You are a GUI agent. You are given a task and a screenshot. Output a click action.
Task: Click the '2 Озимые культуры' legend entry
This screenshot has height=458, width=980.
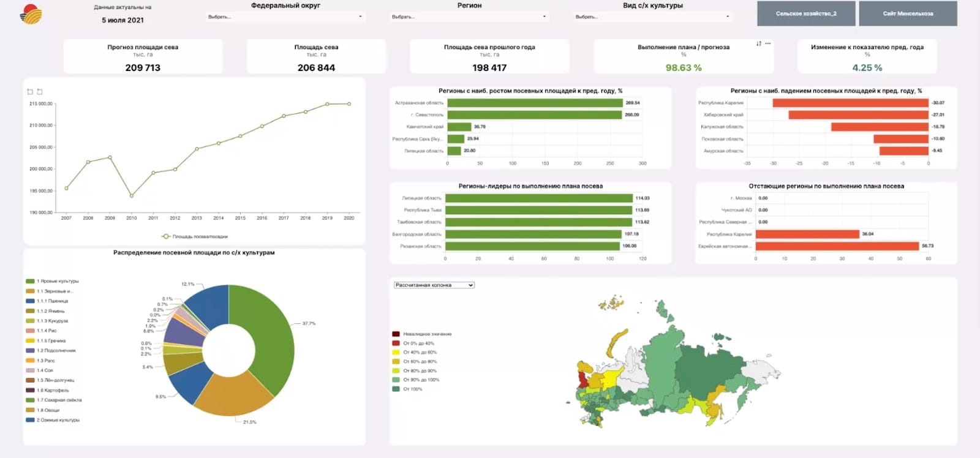(x=53, y=420)
